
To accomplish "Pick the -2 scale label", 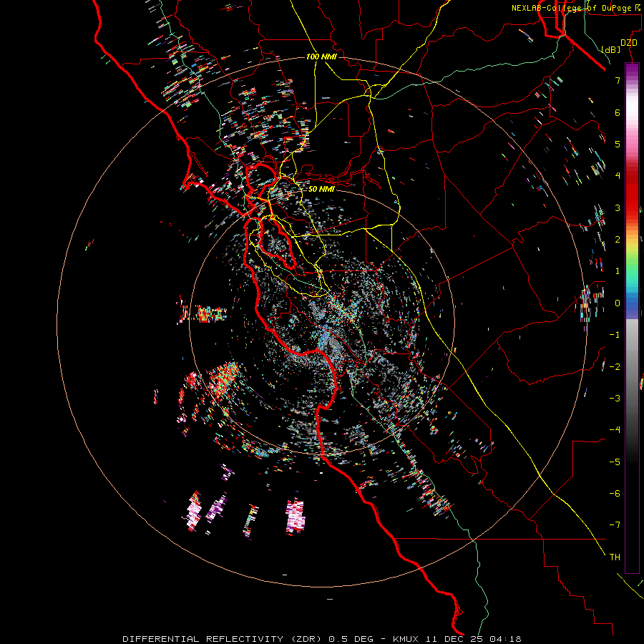I will coord(615,367).
